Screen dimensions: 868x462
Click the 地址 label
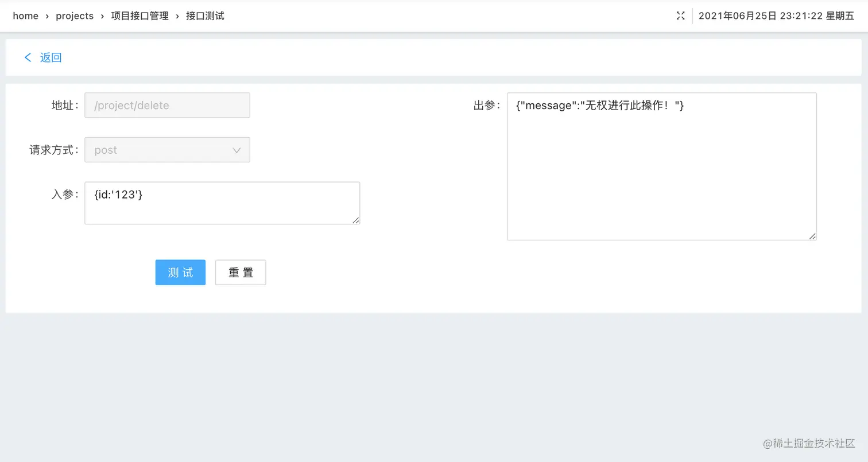coord(65,105)
